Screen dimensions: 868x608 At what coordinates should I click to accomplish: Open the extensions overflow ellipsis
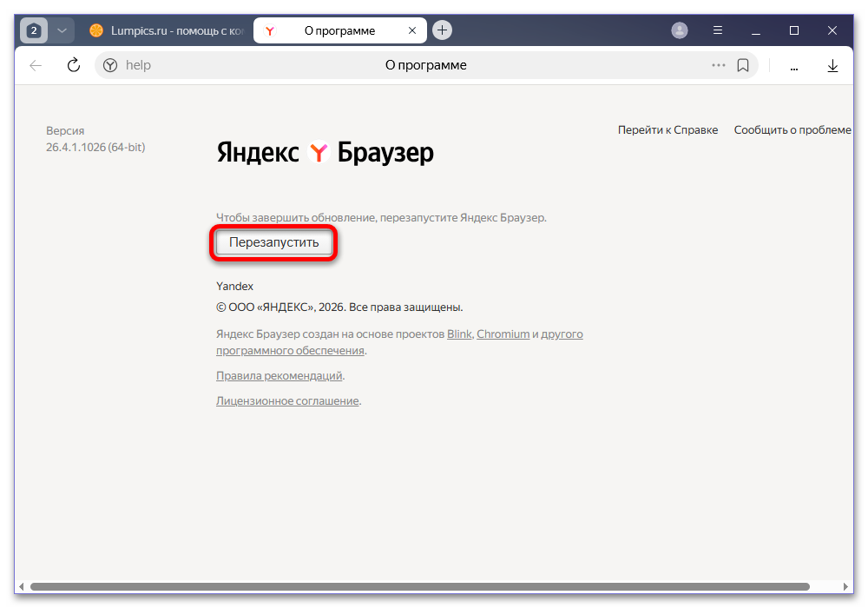(794, 67)
